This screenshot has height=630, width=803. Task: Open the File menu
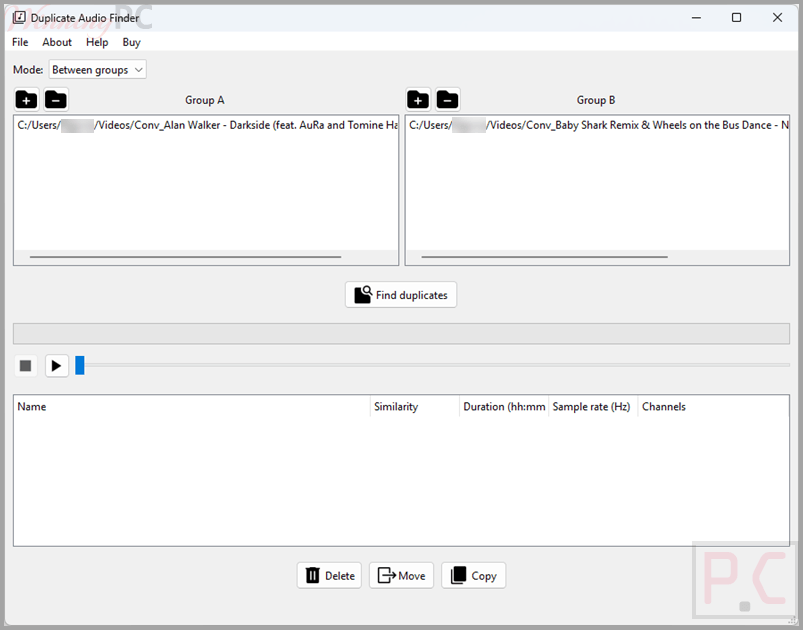click(20, 43)
